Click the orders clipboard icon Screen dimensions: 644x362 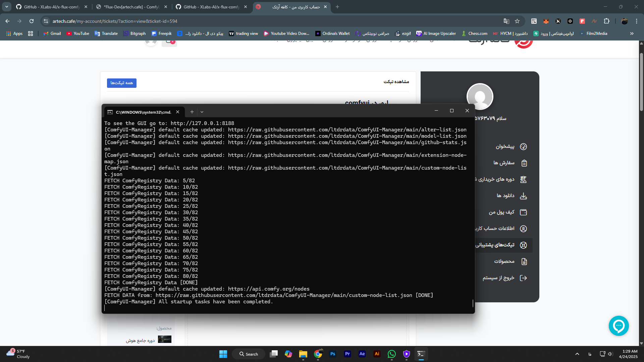point(524,163)
